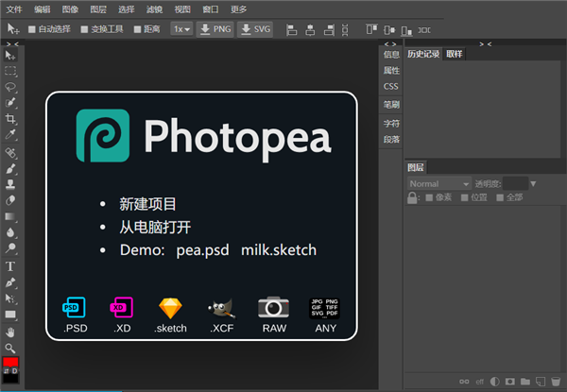The width and height of the screenshot is (567, 392).
Task: Click the delete layer trash icon
Action: [555, 382]
